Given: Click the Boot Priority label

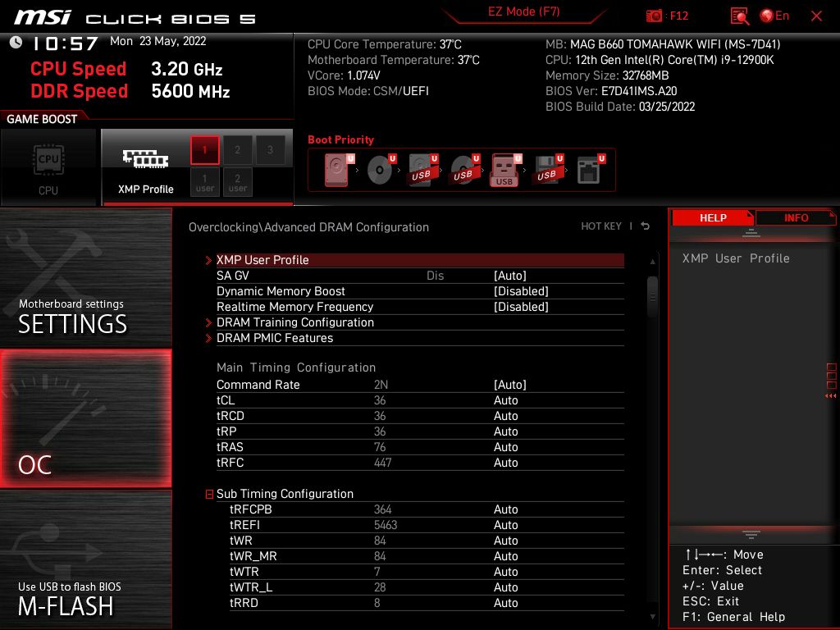Looking at the screenshot, I should [x=340, y=139].
